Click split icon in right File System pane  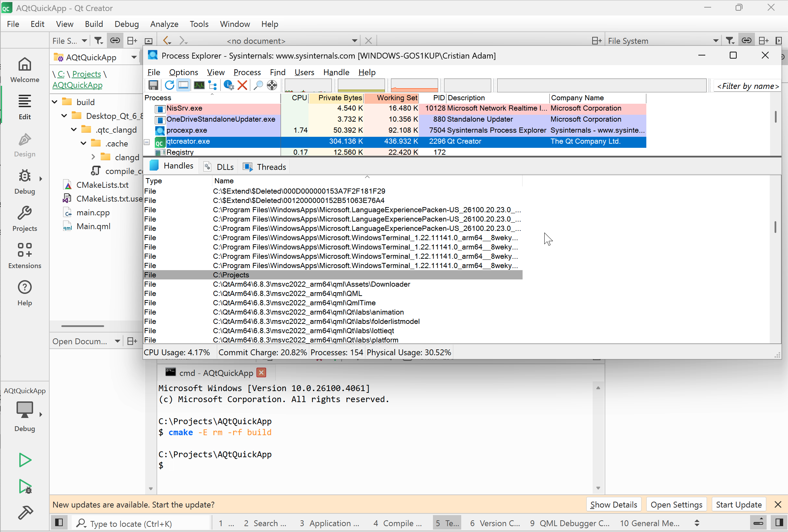click(764, 41)
